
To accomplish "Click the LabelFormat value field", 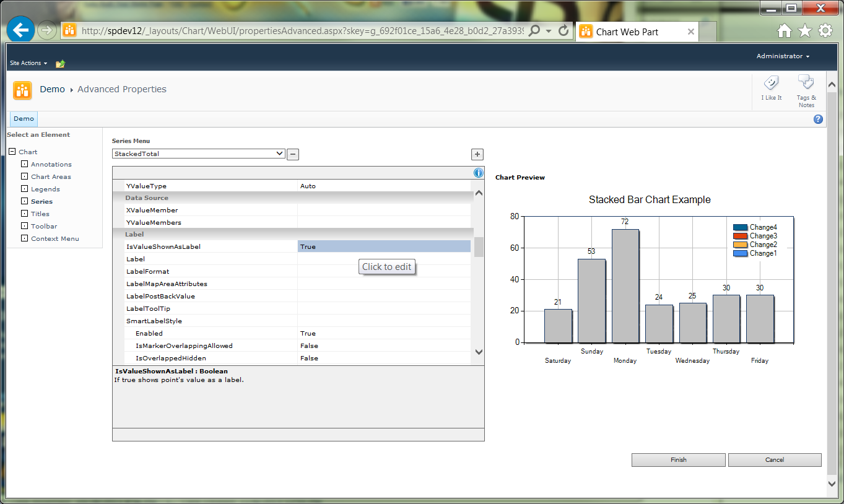I will 384,271.
